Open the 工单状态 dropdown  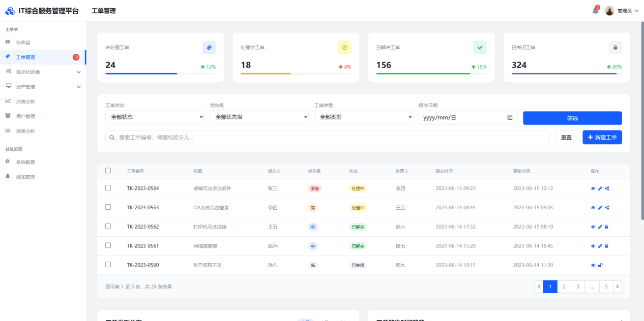155,117
